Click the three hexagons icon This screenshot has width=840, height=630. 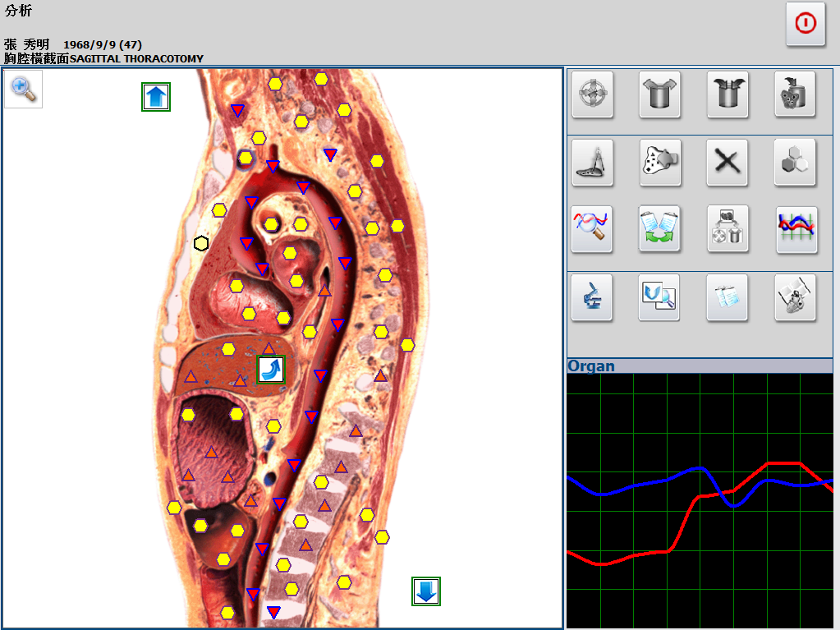pyautogui.click(x=795, y=163)
